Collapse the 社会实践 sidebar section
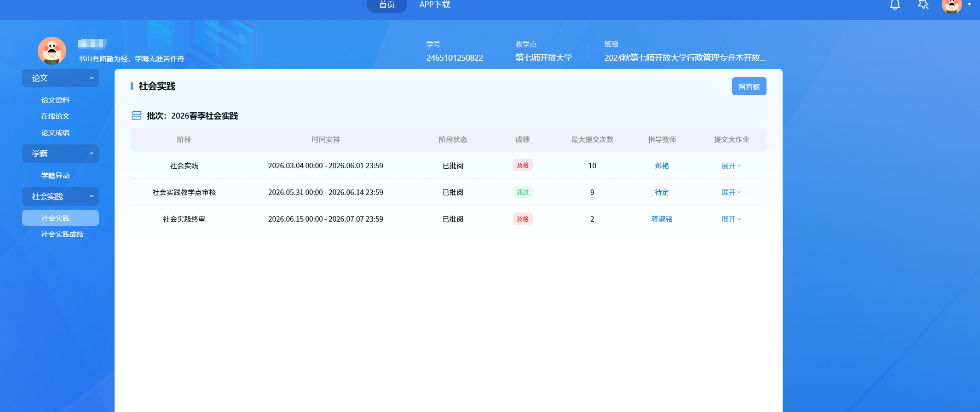Viewport: 980px width, 412px height. pyautogui.click(x=60, y=196)
